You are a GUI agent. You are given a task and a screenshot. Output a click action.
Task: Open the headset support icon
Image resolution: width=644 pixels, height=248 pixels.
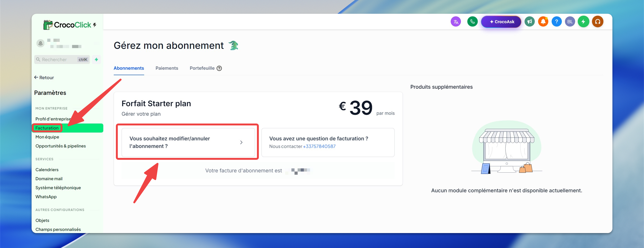597,22
